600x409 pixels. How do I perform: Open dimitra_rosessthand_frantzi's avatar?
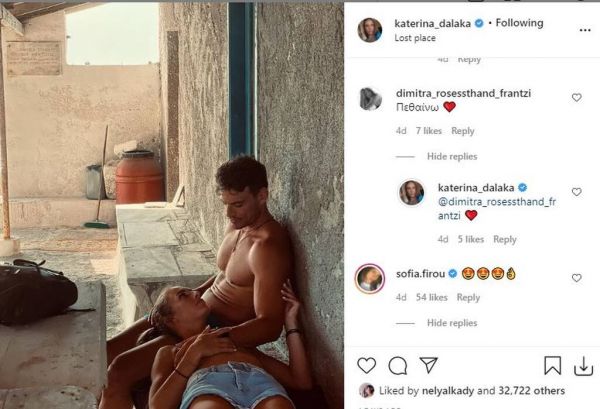click(370, 99)
